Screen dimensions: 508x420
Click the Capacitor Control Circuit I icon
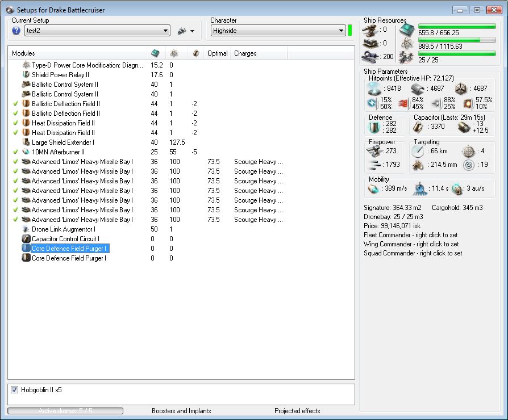26,239
